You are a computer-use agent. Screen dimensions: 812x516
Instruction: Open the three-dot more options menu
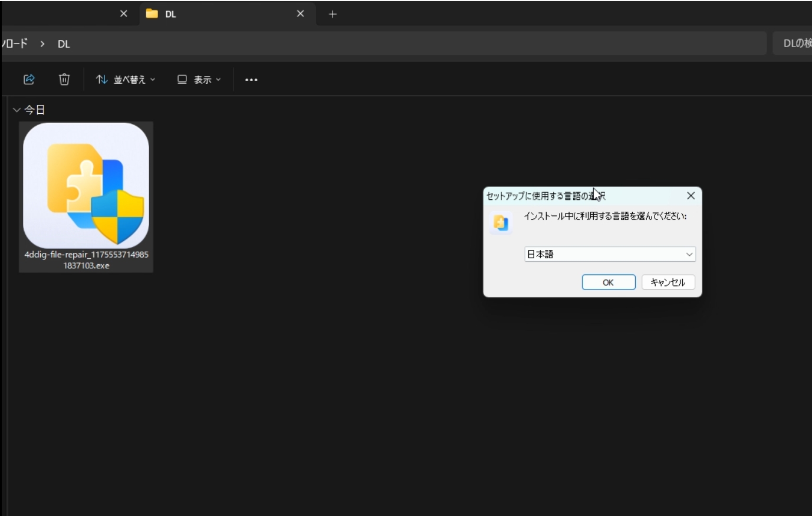(x=251, y=79)
